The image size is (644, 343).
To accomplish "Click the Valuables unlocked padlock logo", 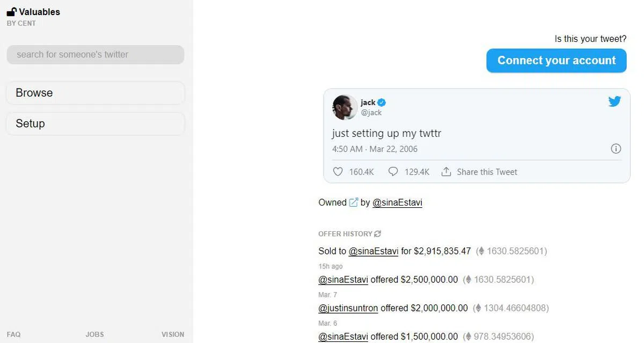I will 11,12.
